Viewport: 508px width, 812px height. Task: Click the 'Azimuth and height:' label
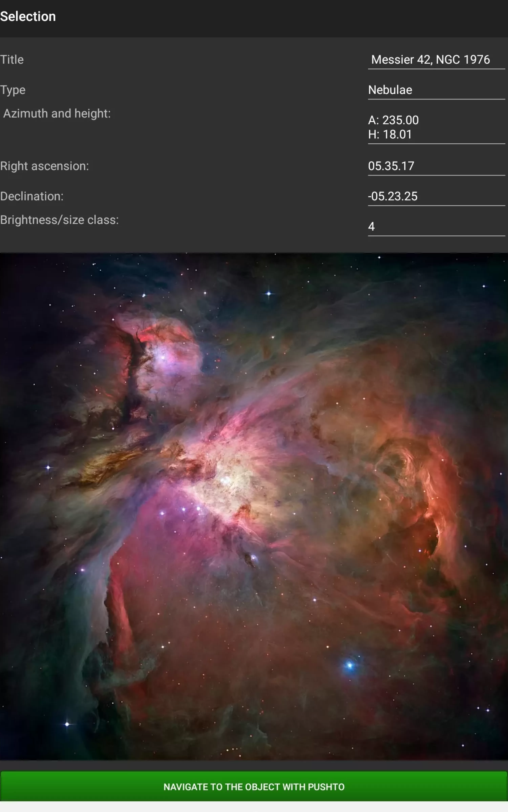click(x=57, y=114)
